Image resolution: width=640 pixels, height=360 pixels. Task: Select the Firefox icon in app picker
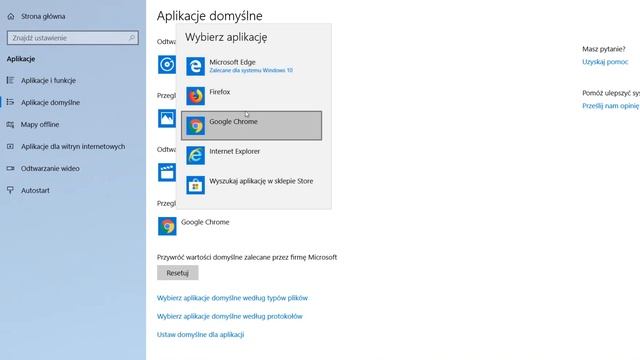[x=196, y=96]
